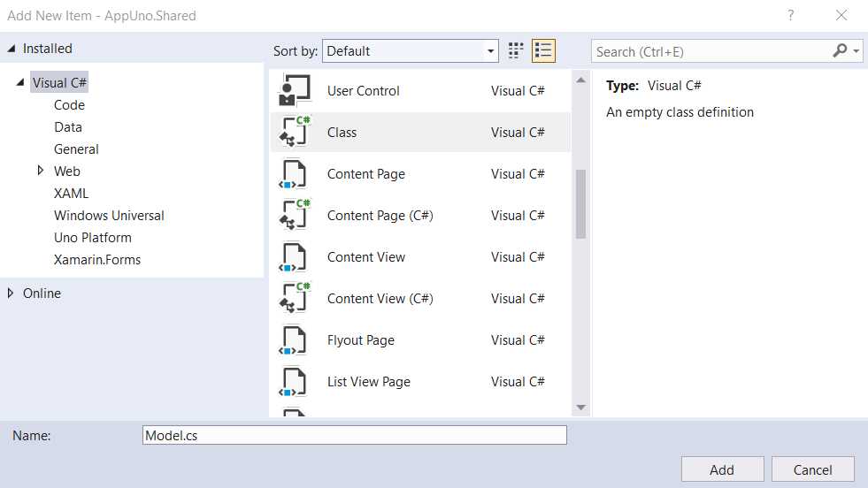The image size is (868, 488).
Task: Select the List View Page item name
Action: pos(369,381)
